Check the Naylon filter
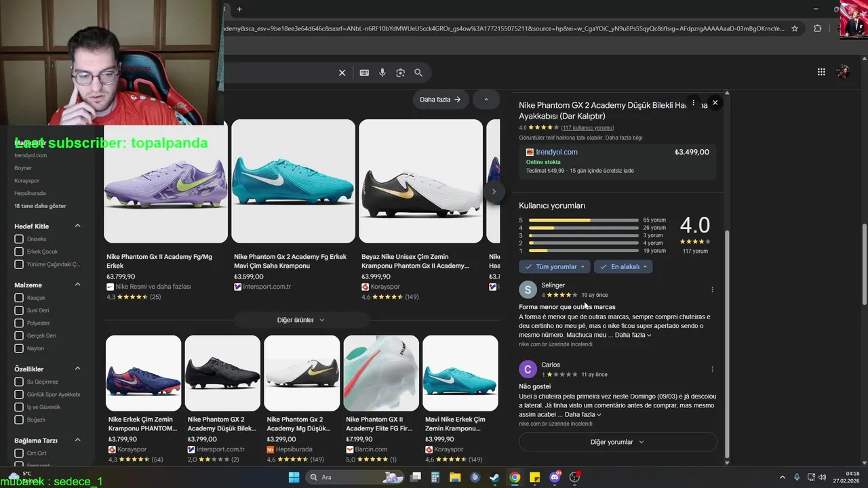This screenshot has width=868, height=488. pos(19,348)
